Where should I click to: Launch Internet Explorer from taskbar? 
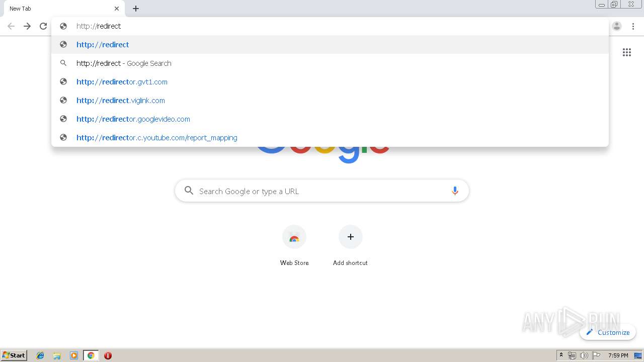40,355
